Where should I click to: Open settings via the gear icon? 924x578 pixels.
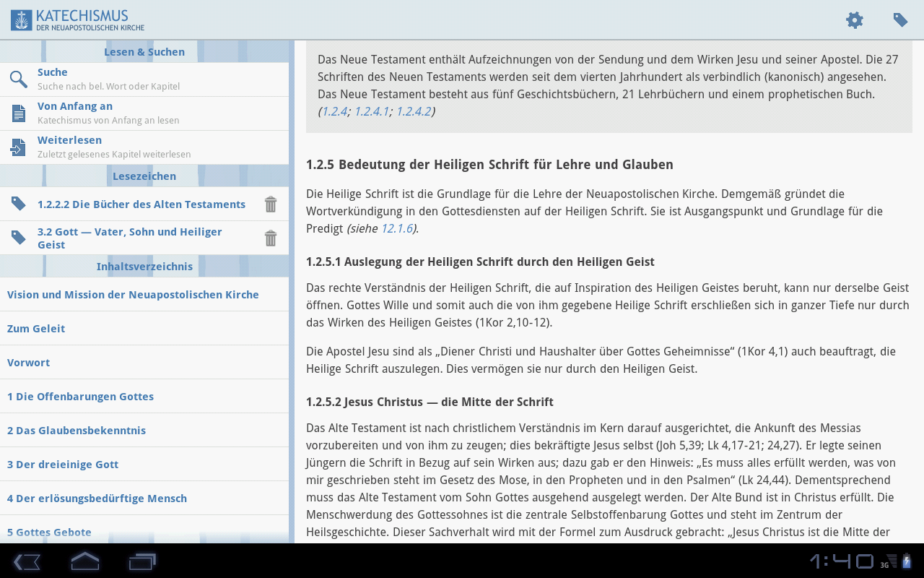(855, 20)
